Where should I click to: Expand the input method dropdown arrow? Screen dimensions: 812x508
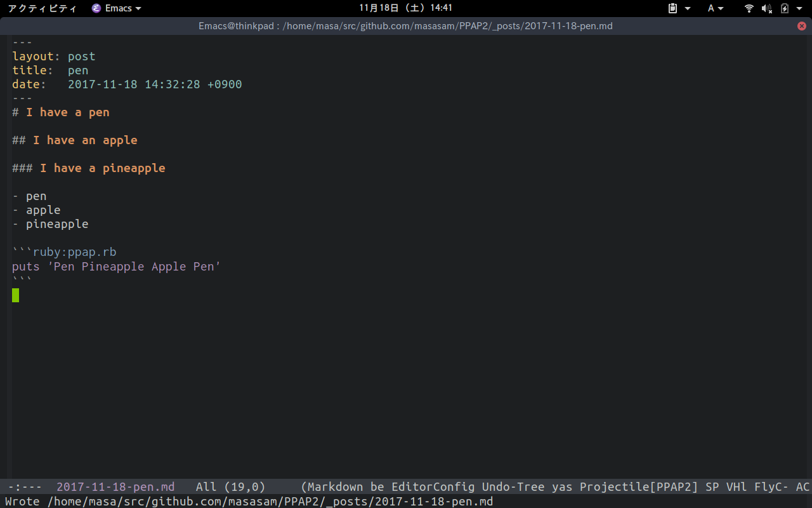coord(721,8)
